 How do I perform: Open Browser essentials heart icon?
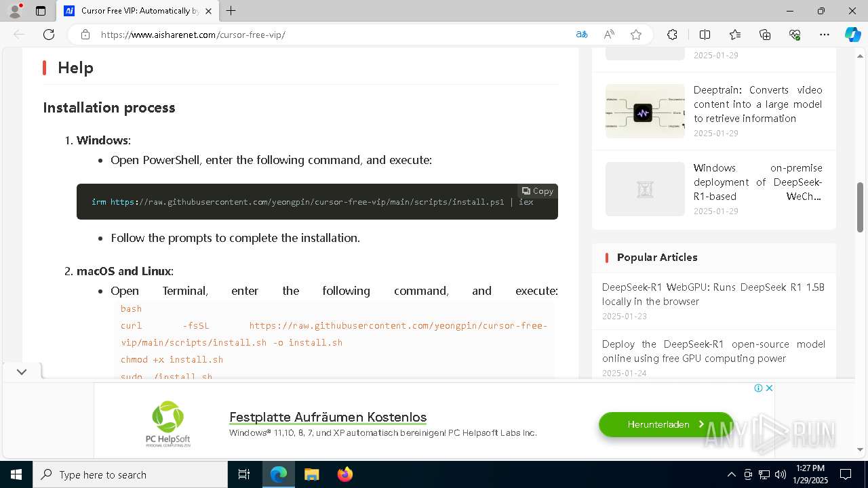point(795,35)
